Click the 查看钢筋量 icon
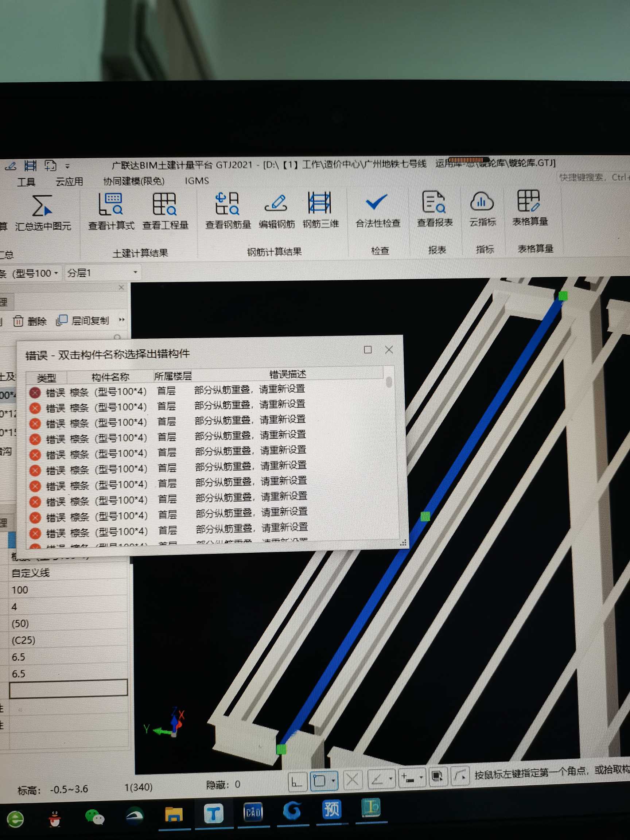 [227, 203]
